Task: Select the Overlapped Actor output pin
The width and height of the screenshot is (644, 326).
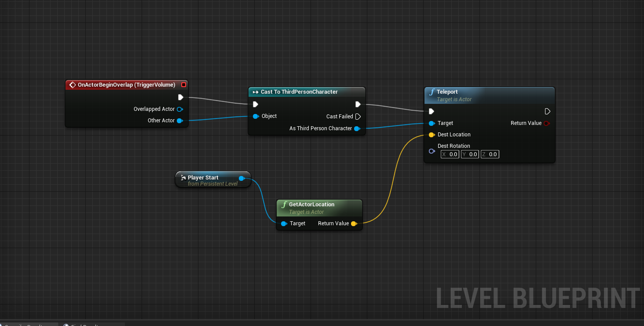Action: coord(179,109)
